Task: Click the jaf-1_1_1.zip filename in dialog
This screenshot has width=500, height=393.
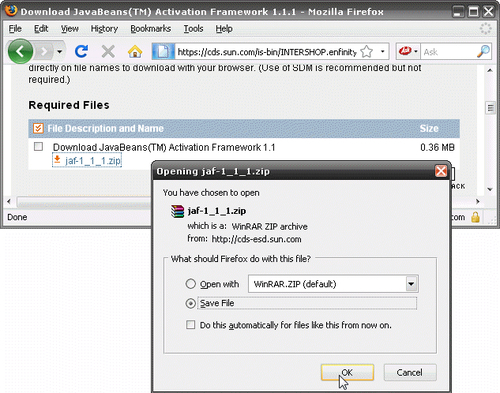Action: 217,211
